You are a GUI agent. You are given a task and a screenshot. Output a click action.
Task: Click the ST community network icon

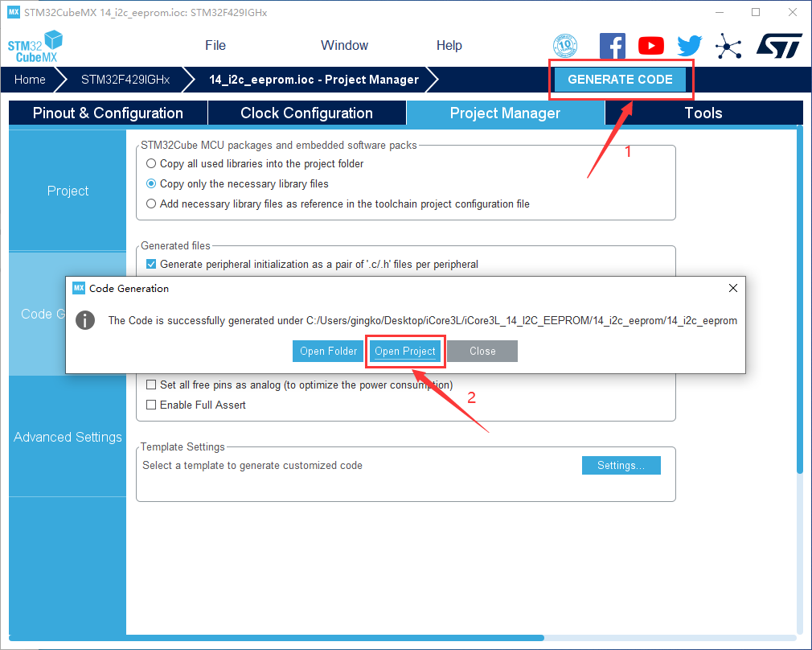[728, 46]
